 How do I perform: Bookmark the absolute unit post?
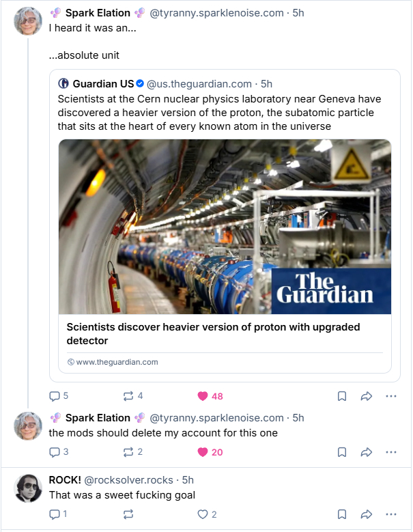click(342, 396)
